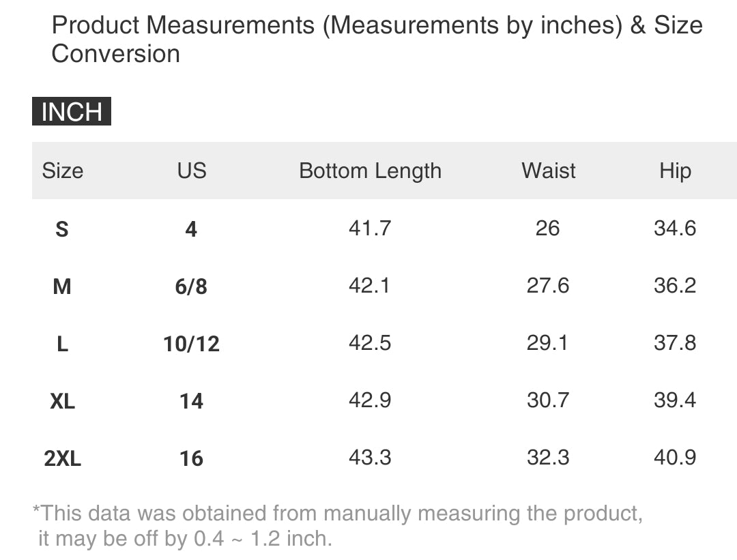This screenshot has height=560, width=737.
Task: Click the Bottom Length column header
Action: [x=370, y=171]
